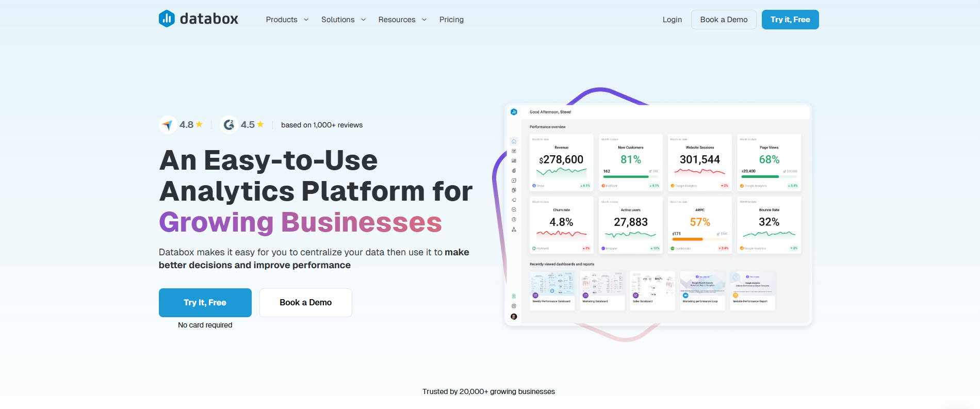Click the Databox logo in dashboard preview

coord(514,112)
